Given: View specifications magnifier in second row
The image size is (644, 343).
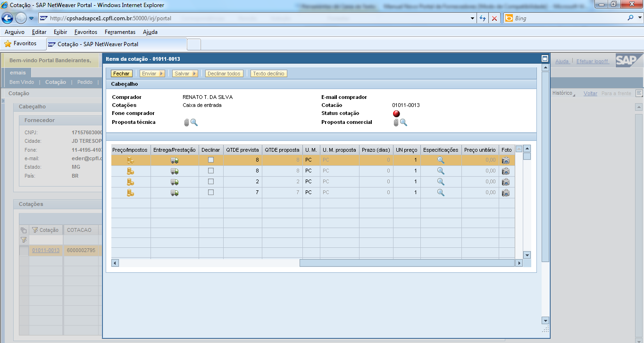Looking at the screenshot, I should (x=441, y=171).
